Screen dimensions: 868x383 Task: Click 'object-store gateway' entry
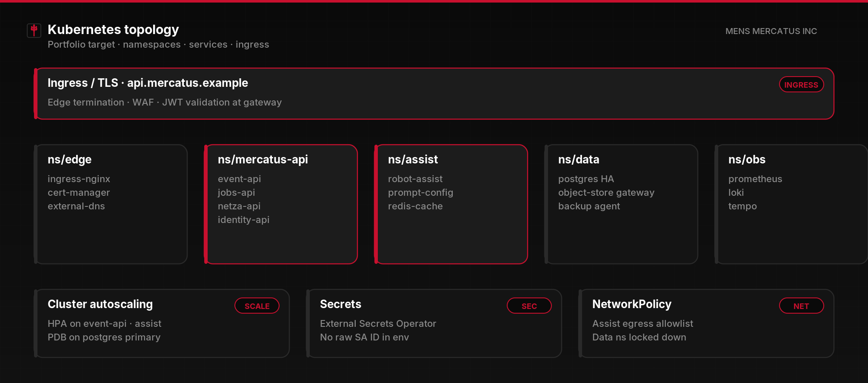click(x=606, y=193)
